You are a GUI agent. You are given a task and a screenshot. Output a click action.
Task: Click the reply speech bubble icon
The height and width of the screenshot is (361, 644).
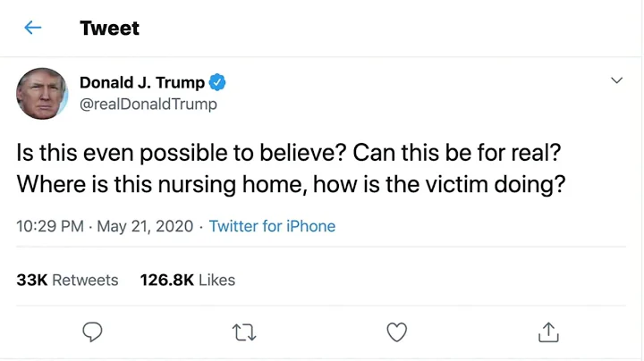pos(94,332)
